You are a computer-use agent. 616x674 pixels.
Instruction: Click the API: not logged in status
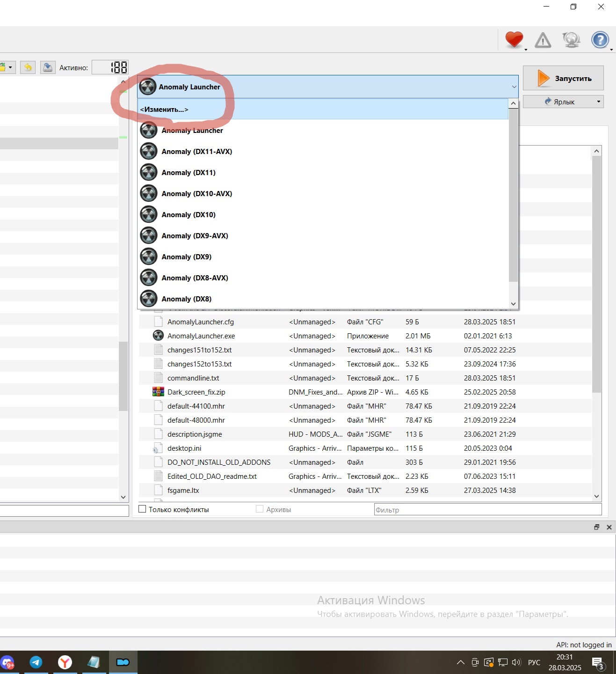584,645
